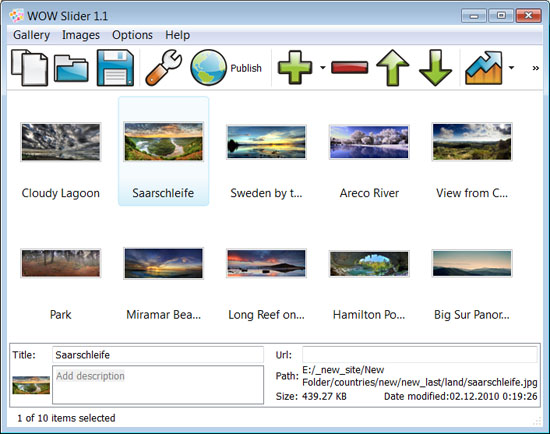
Task: Open a gallery with the folder icon
Action: (71, 68)
